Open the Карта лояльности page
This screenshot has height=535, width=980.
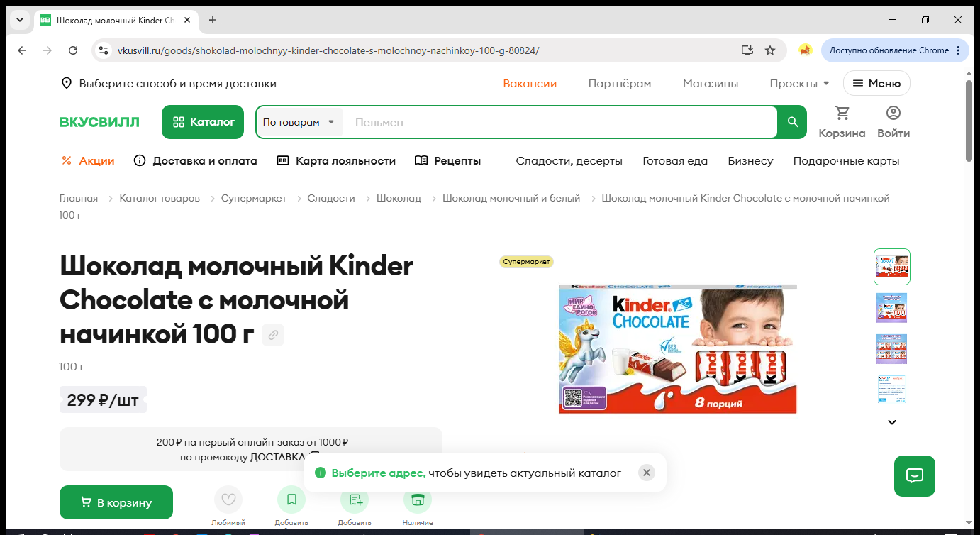(336, 160)
